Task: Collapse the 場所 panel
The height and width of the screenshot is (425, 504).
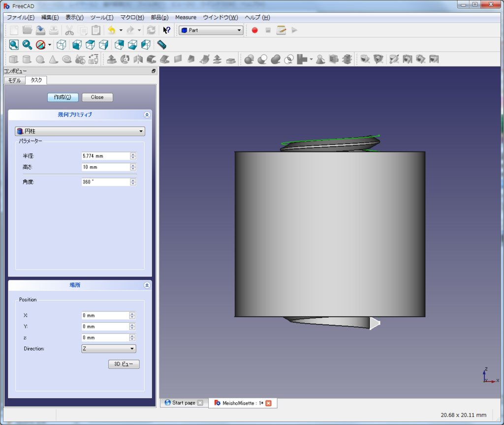Action: tap(147, 285)
